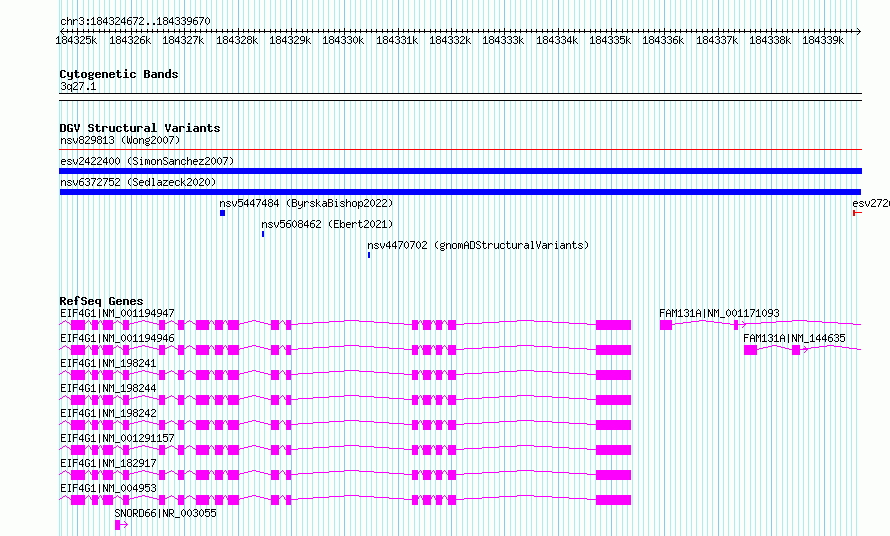
Task: Open transcript EIF4G1|NM_182917 label
Action: click(108, 463)
